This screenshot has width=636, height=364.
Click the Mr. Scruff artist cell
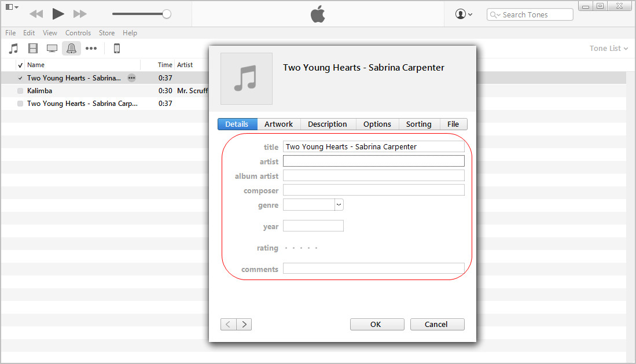[192, 91]
